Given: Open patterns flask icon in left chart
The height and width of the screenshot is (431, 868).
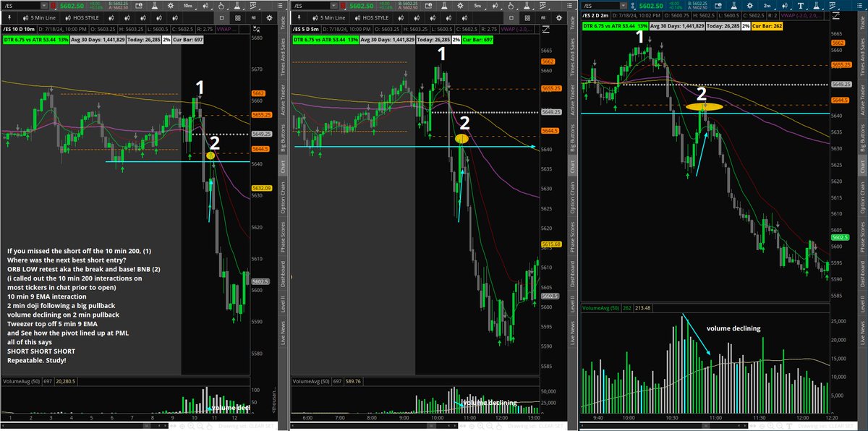Looking at the screenshot, I should click(237, 6).
